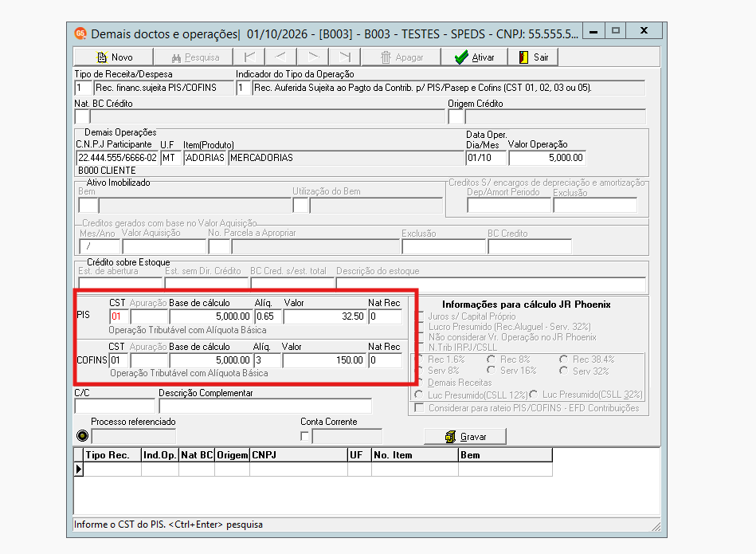The height and width of the screenshot is (554, 756).
Task: Focus the PIS CST field
Action: (x=119, y=316)
